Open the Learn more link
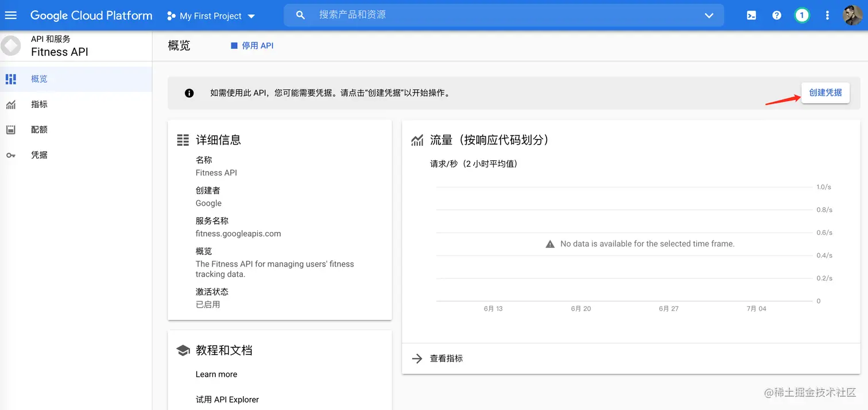This screenshot has height=410, width=868. [x=216, y=374]
